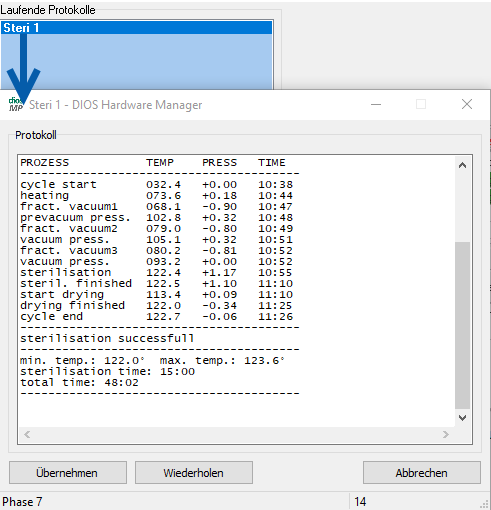Image resolution: width=491 pixels, height=510 pixels.
Task: Click the DIOS MP application icon
Action: click(x=16, y=105)
